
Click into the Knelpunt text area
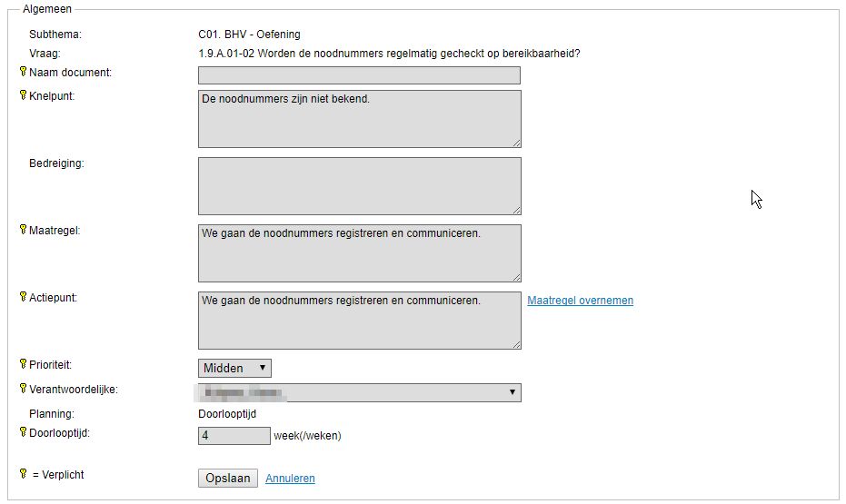pos(359,118)
